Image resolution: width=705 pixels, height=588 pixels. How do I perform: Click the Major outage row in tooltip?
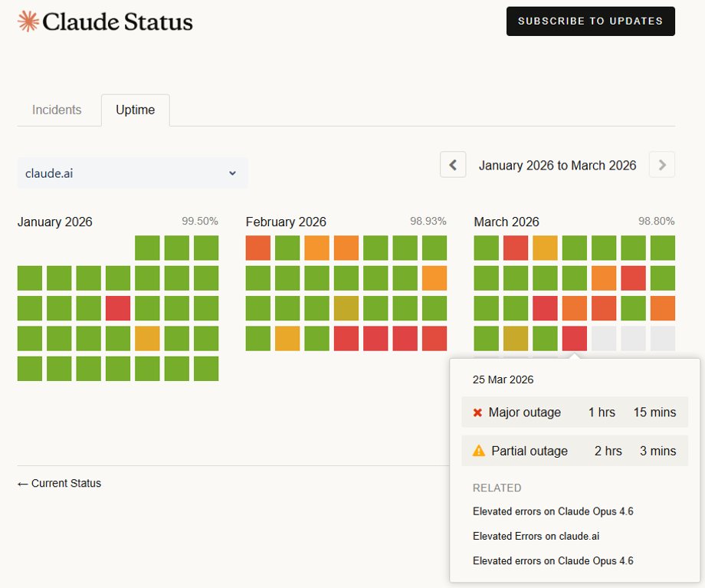click(575, 412)
